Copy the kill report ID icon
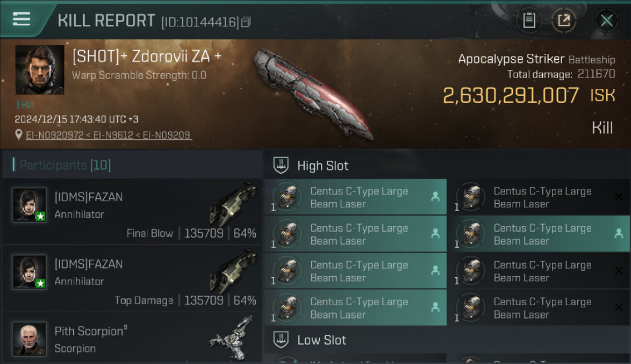 point(246,22)
